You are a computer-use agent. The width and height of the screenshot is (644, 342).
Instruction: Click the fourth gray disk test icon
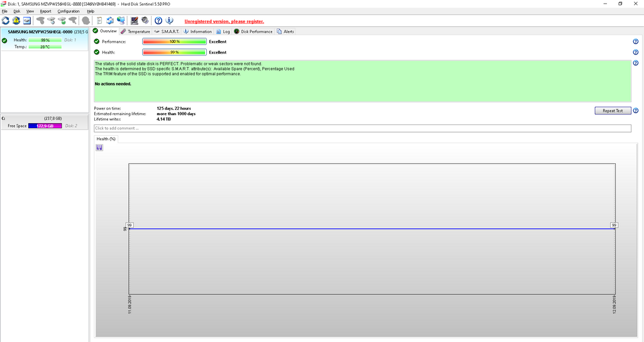[73, 21]
